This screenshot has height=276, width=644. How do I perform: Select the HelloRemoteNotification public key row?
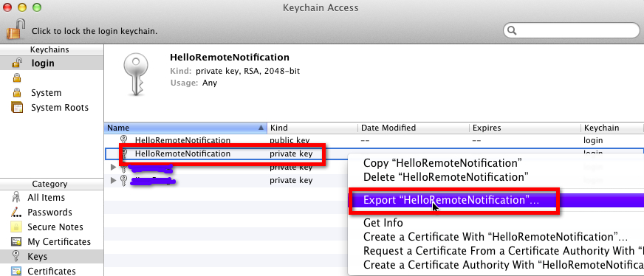[374, 140]
